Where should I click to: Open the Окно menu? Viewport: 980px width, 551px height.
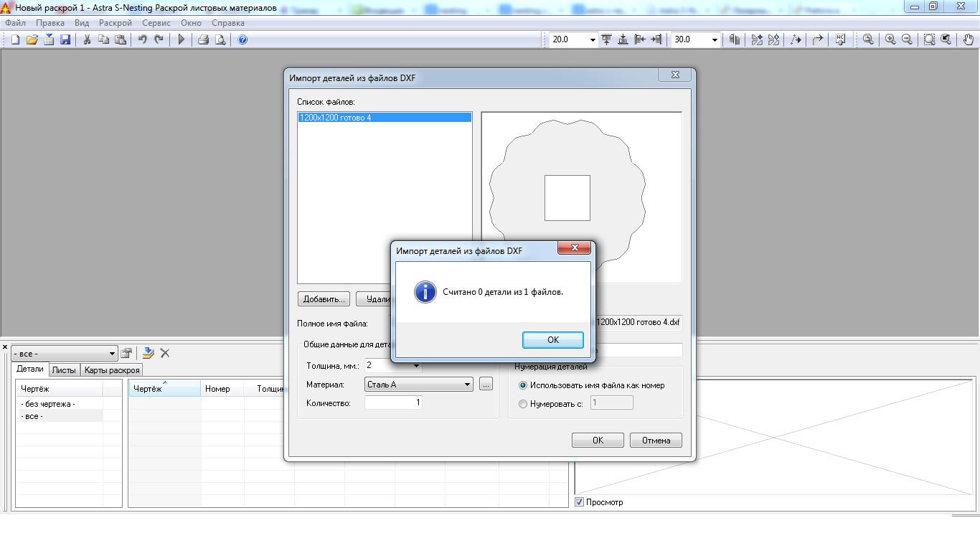191,23
